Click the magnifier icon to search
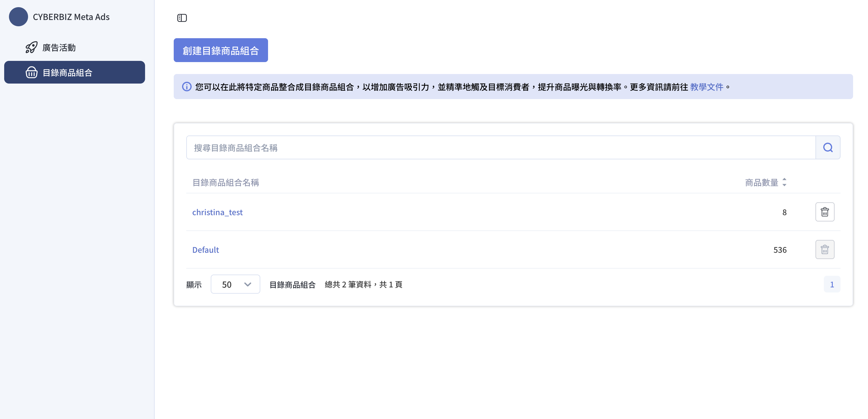This screenshot has width=868, height=419. pos(828,147)
